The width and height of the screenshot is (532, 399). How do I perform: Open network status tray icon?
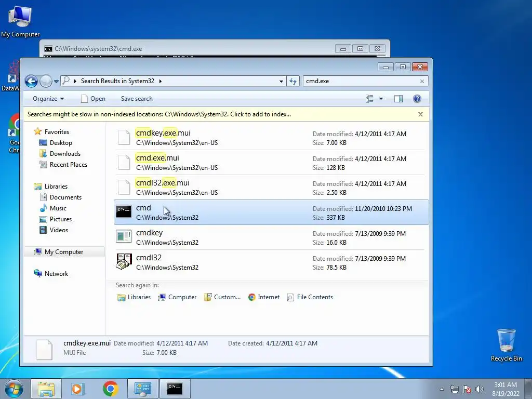pos(454,389)
